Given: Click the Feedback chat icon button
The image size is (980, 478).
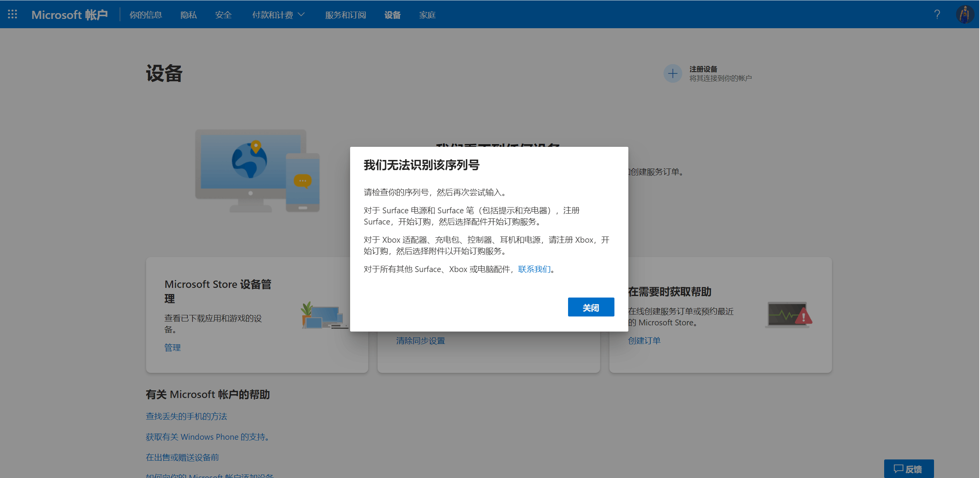Looking at the screenshot, I should coord(909,469).
